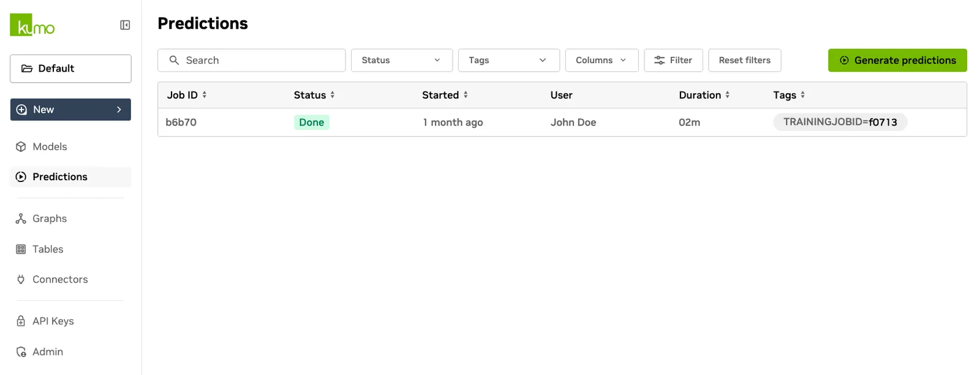Screen dimensions: 980x375
Task: Click the Kumo logo
Action: (x=32, y=25)
